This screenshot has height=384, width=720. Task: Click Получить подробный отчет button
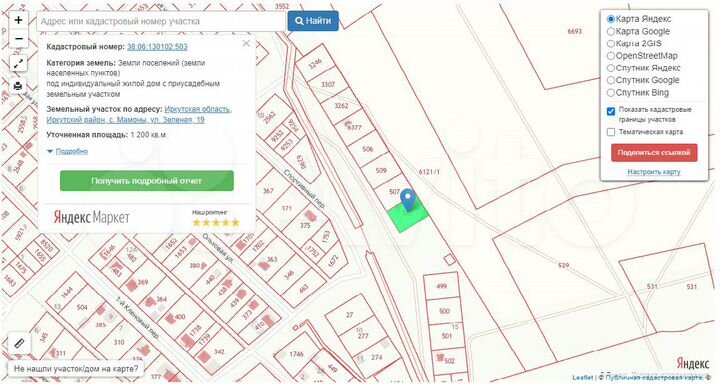point(147,181)
